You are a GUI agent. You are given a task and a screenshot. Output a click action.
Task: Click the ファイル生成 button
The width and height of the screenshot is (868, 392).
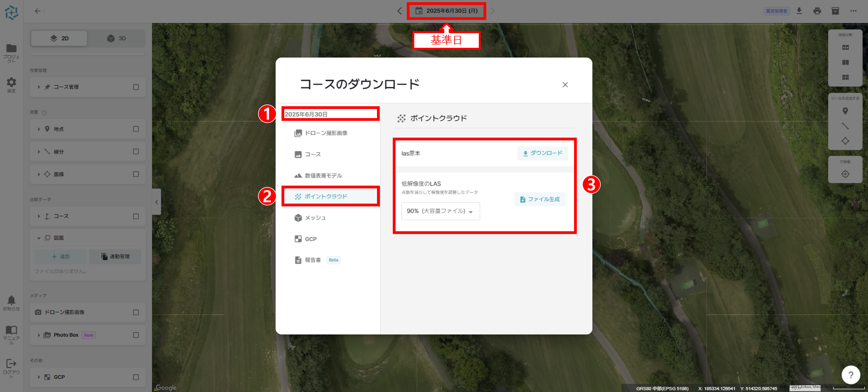click(540, 199)
